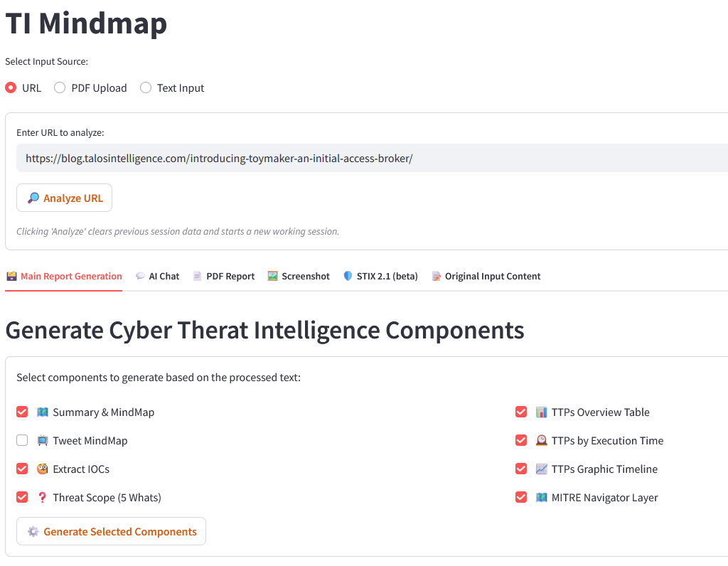Select the Text Input source option
This screenshot has height=566, width=728.
click(x=146, y=87)
